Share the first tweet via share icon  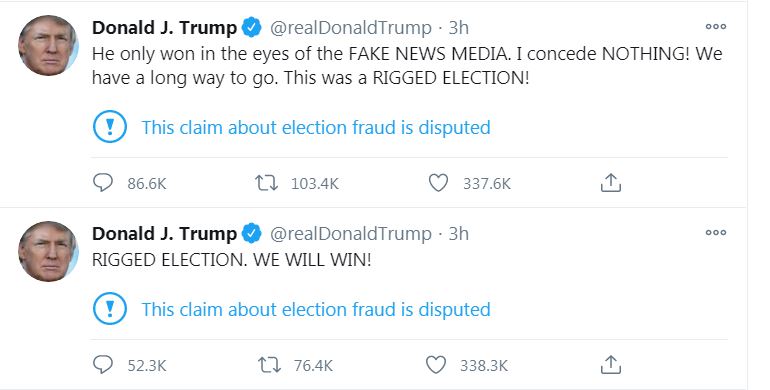coord(610,183)
